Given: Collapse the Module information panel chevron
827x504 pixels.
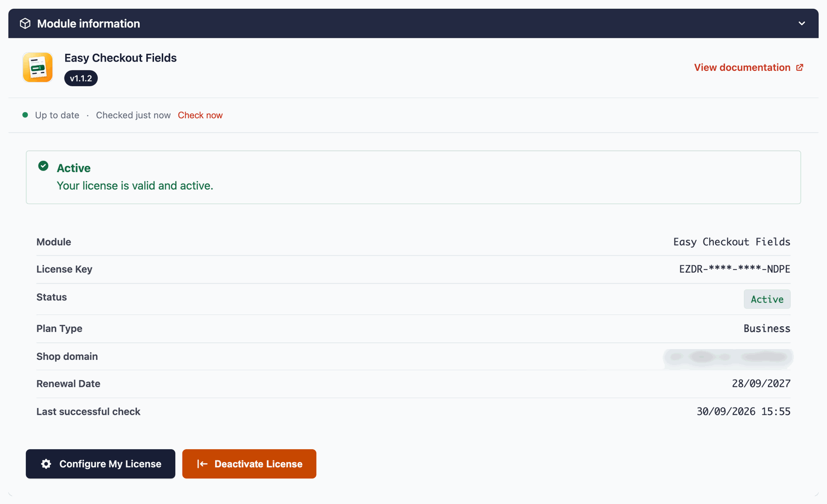Looking at the screenshot, I should point(802,24).
